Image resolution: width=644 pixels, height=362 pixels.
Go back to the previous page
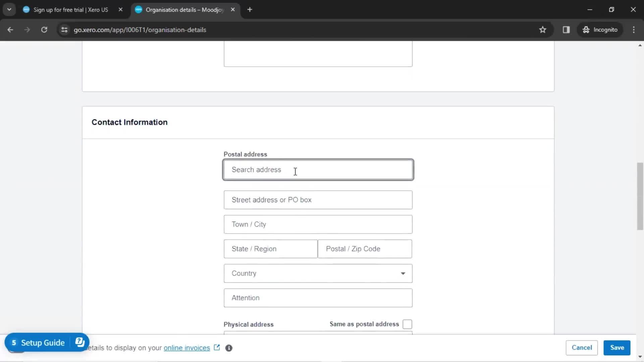point(10,30)
